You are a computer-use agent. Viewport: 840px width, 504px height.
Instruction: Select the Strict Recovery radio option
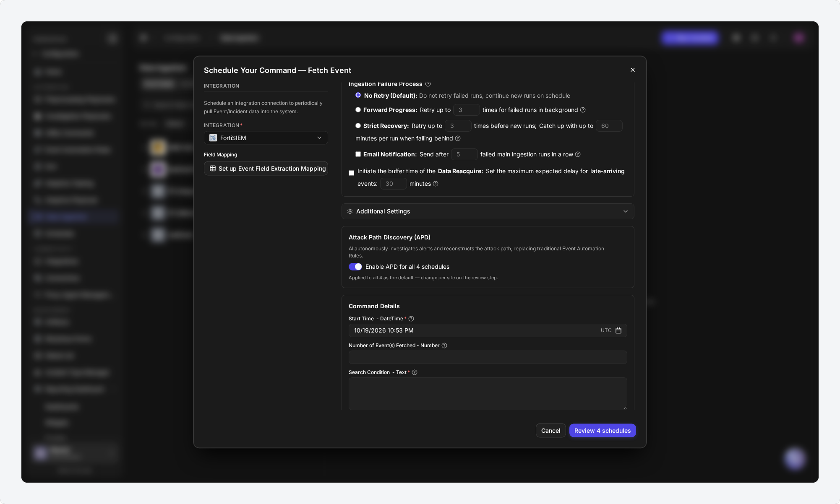358,126
